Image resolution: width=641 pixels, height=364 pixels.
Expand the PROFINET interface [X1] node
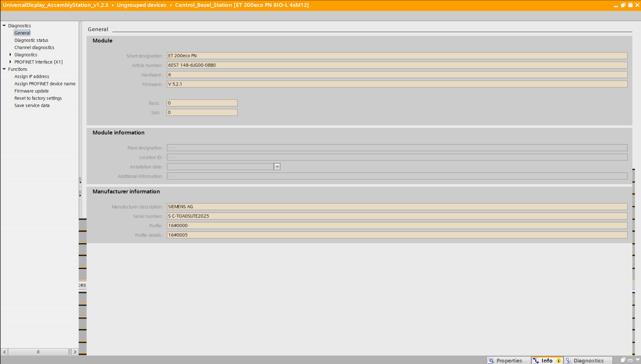(10, 62)
